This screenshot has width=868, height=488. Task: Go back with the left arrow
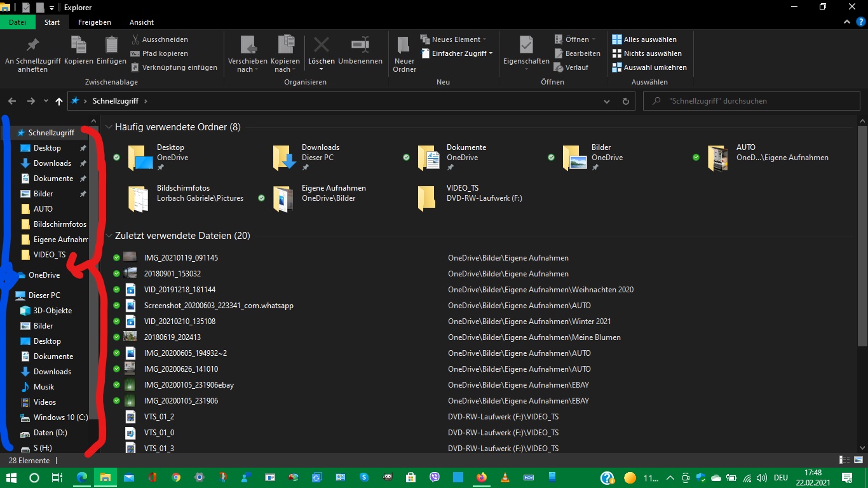[11, 101]
